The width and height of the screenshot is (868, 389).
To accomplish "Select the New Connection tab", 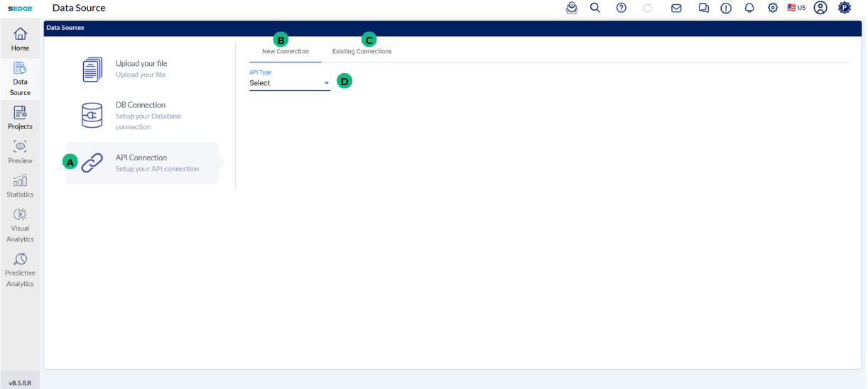I will point(285,52).
